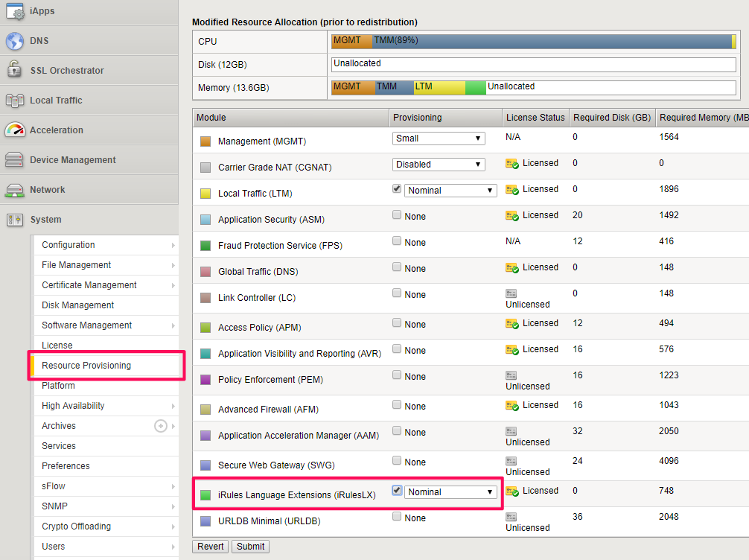749x560 pixels.
Task: Click the iRulesLX green color swatch
Action: pos(205,495)
